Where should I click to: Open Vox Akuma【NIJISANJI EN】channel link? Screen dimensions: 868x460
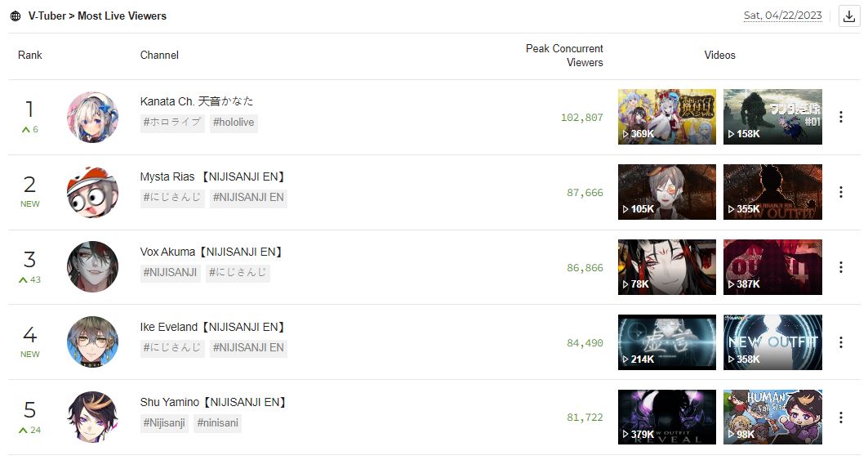coord(212,252)
